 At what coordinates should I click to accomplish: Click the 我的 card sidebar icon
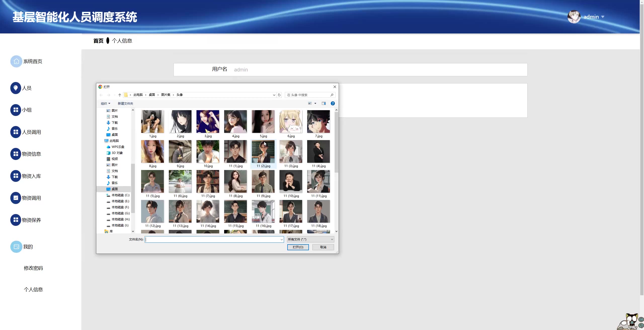pyautogui.click(x=16, y=247)
